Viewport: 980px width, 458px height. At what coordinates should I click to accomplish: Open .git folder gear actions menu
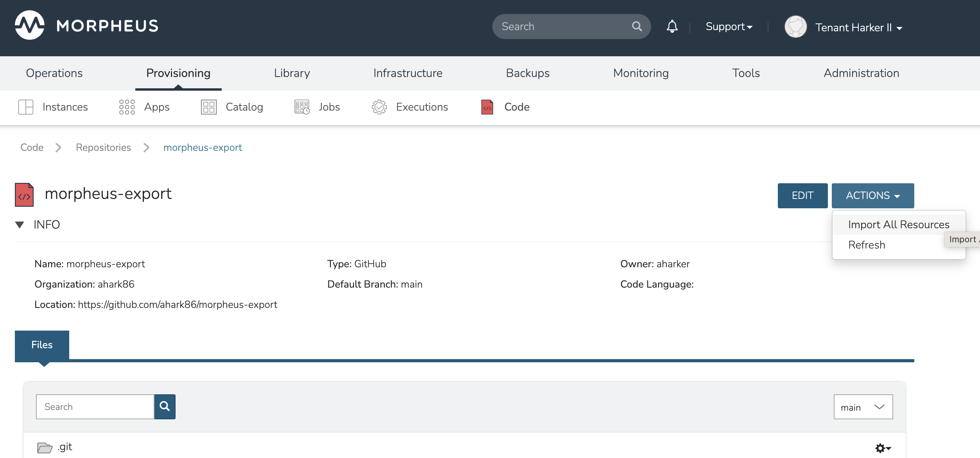882,448
